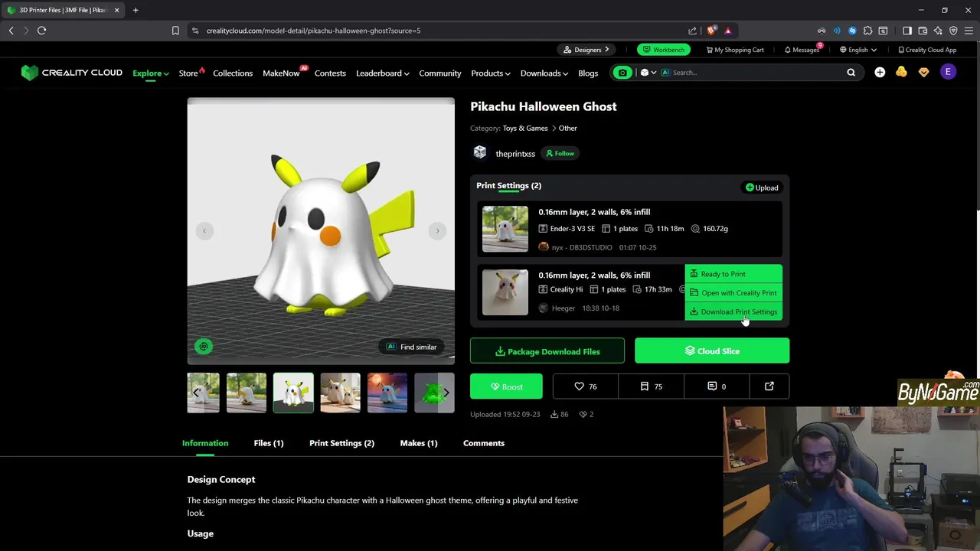Click Upload button in Print Settings

[x=762, y=187]
